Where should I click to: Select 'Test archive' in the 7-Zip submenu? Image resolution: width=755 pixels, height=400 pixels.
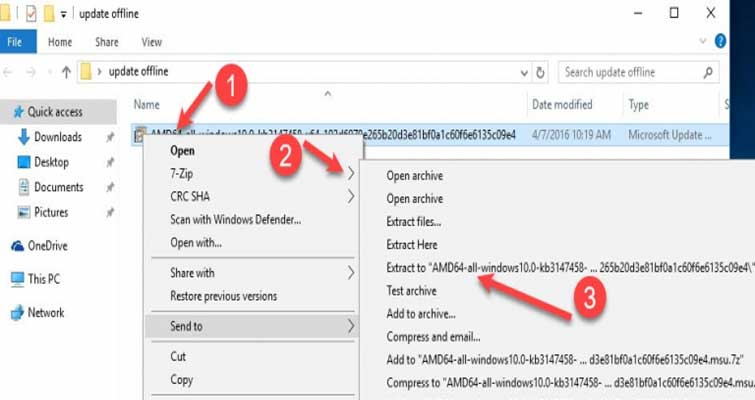click(411, 291)
